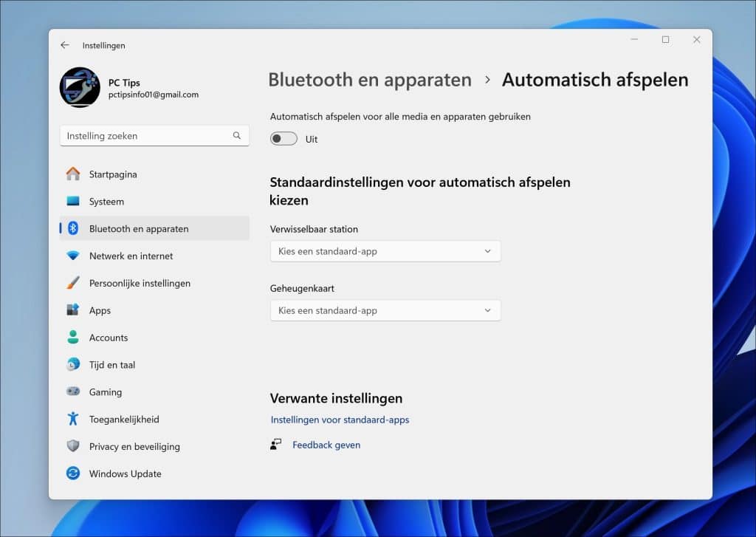
Task: Click the Privacy en beveiliging shield icon
Action: (x=73, y=446)
